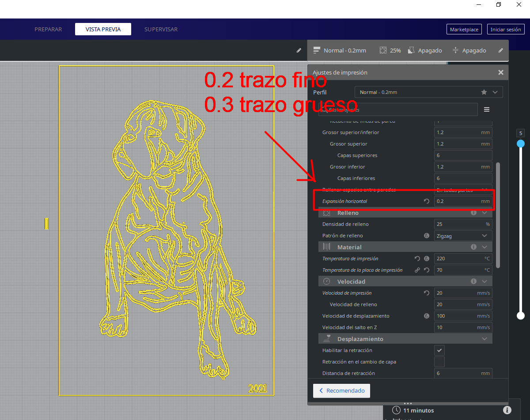The width and height of the screenshot is (530, 420).
Task: Click the adhesion Apagado icon
Action: [455, 50]
